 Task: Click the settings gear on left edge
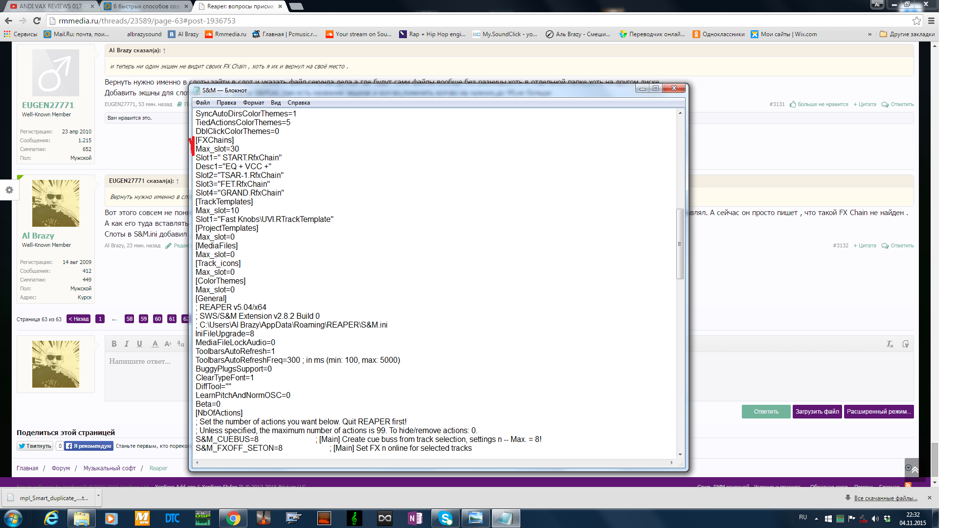[9, 190]
